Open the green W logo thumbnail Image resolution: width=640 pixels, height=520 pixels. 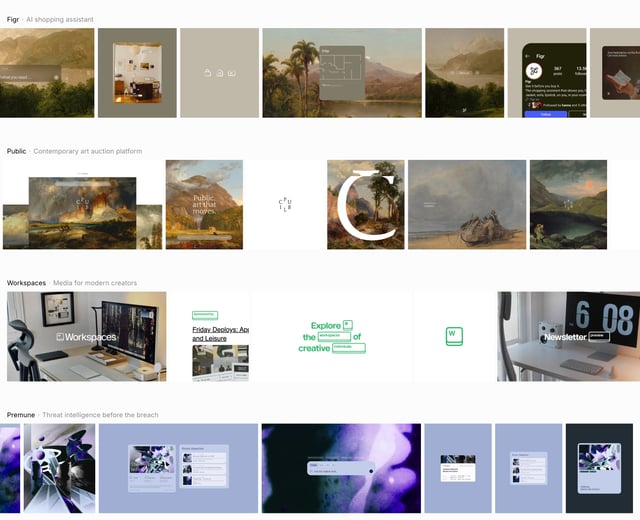pos(454,336)
